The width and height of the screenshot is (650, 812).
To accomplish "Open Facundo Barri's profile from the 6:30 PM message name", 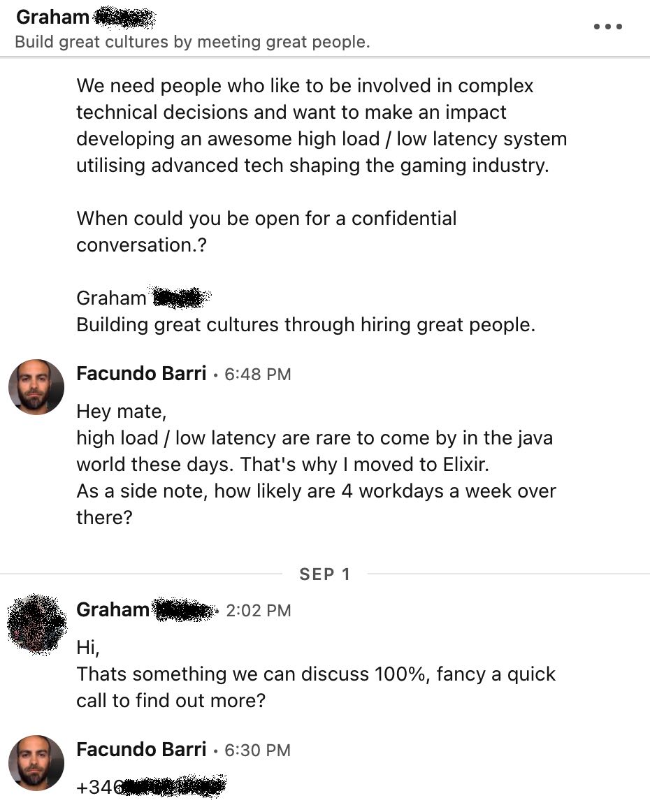I will point(141,750).
